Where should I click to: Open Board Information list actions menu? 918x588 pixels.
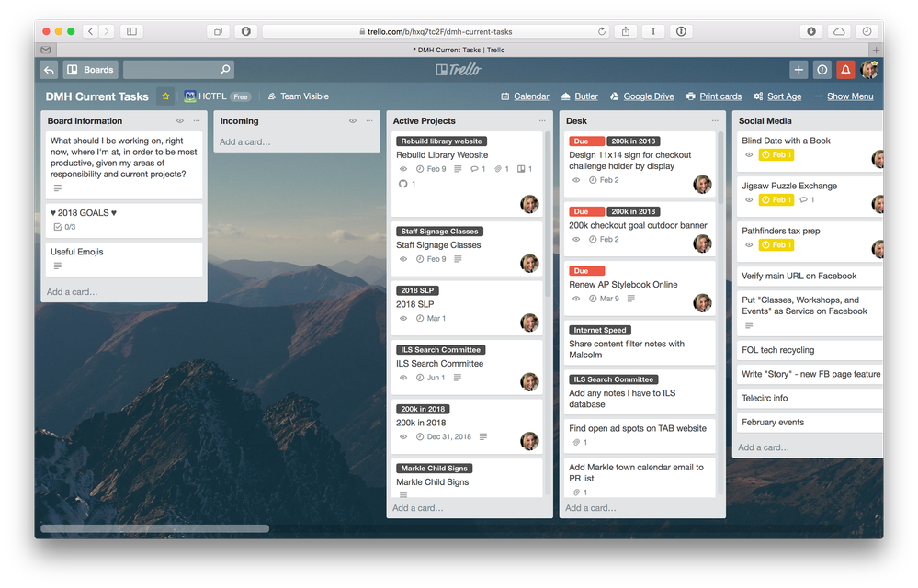[197, 121]
